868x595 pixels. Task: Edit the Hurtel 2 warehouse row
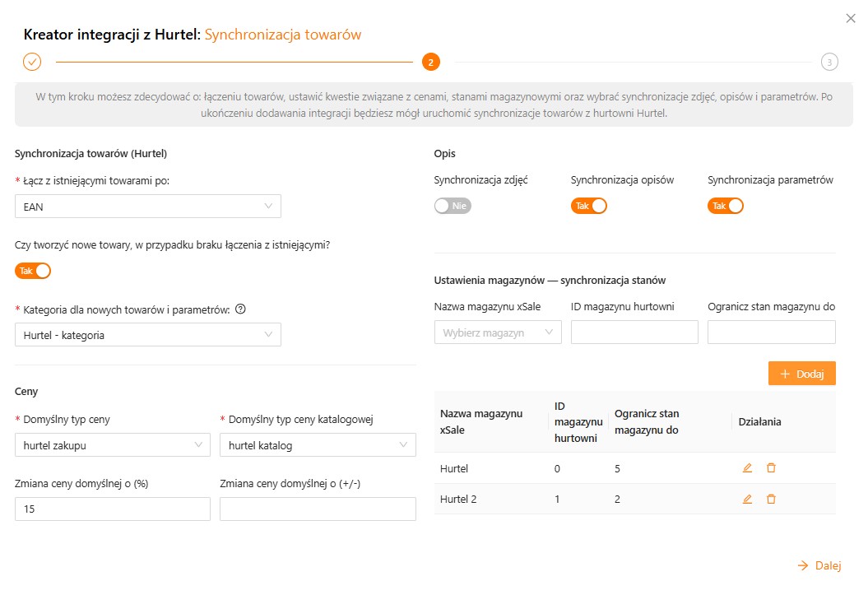click(x=747, y=499)
